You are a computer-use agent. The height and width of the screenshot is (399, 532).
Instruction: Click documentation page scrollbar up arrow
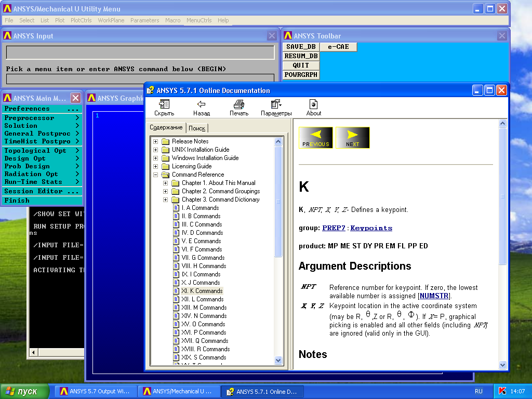click(502, 124)
